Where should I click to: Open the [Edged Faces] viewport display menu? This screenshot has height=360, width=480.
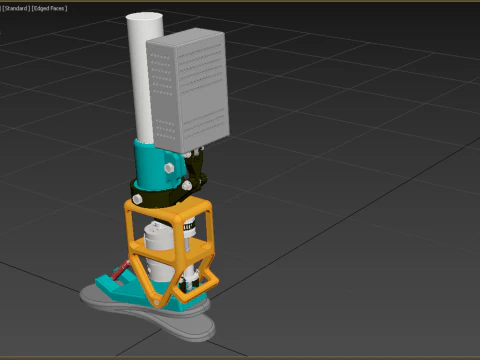[x=49, y=8]
